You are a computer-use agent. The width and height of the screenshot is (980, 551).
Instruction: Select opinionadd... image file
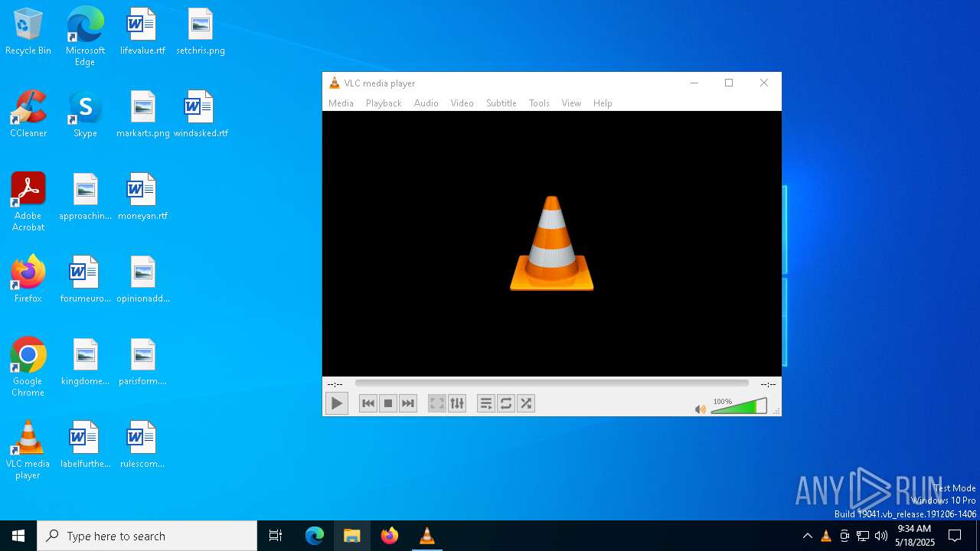[x=142, y=280]
